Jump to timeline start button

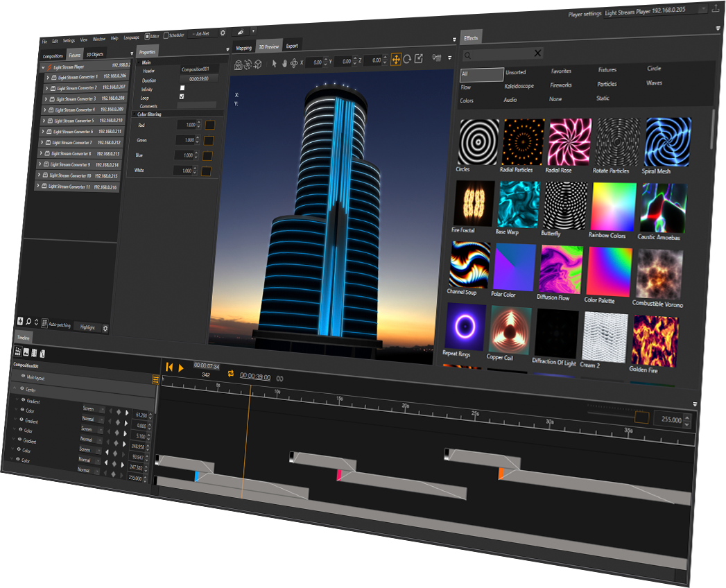tap(169, 367)
